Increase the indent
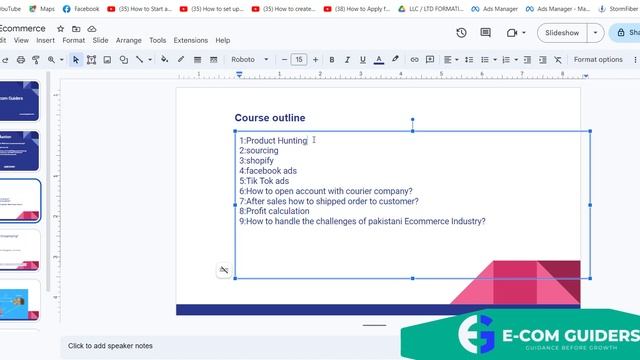The width and height of the screenshot is (640, 360). coord(542,60)
